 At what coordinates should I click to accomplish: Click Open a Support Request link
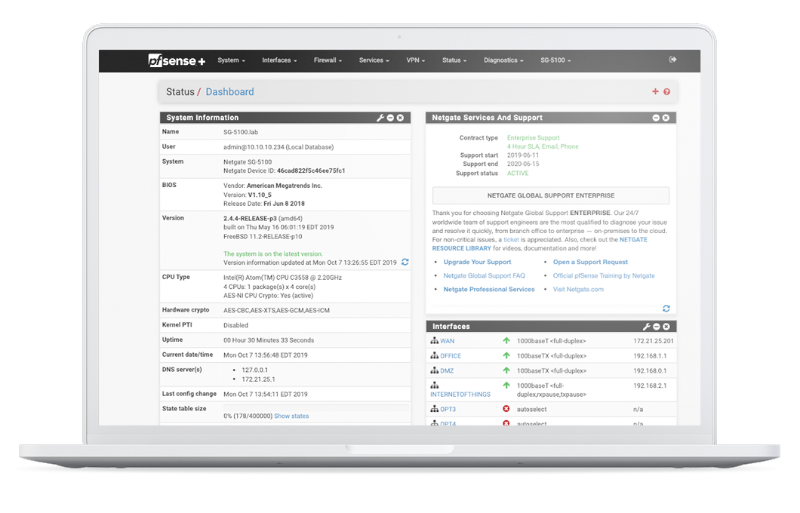(590, 262)
